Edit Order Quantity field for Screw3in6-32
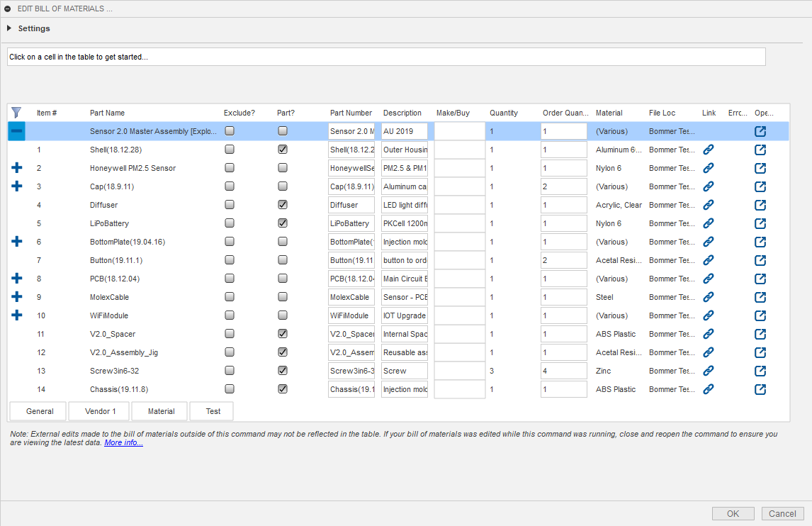 coord(563,371)
